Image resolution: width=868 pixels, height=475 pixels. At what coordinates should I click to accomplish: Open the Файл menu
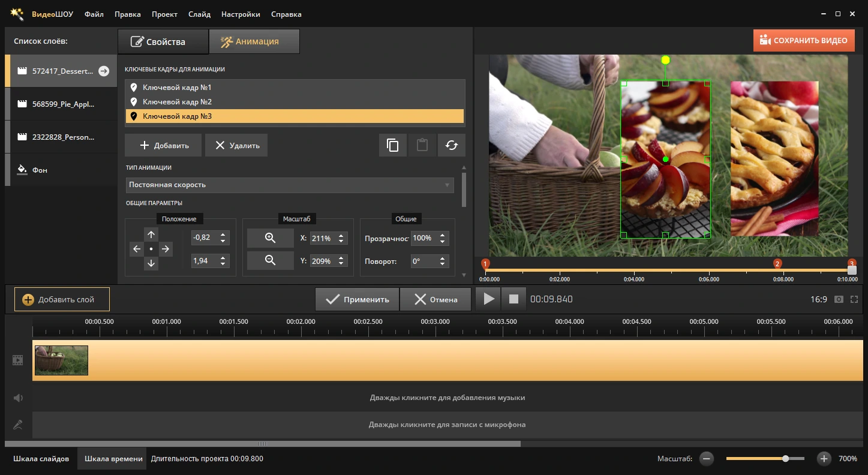click(94, 14)
